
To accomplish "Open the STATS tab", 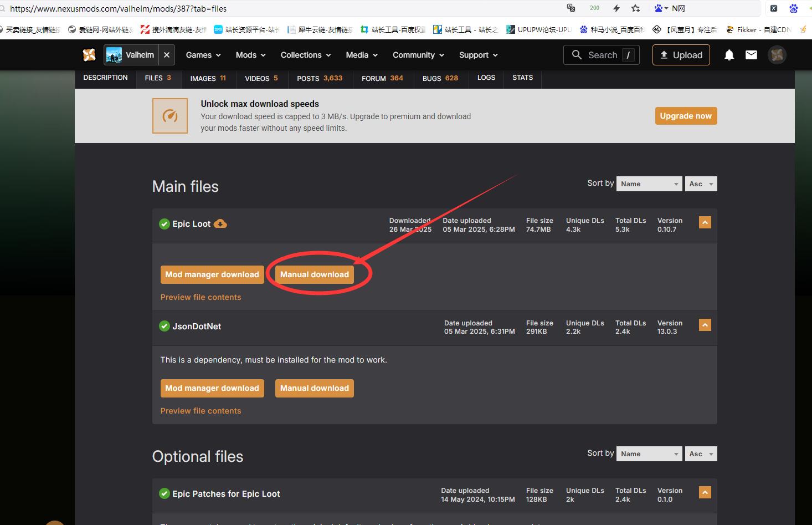I will click(522, 78).
